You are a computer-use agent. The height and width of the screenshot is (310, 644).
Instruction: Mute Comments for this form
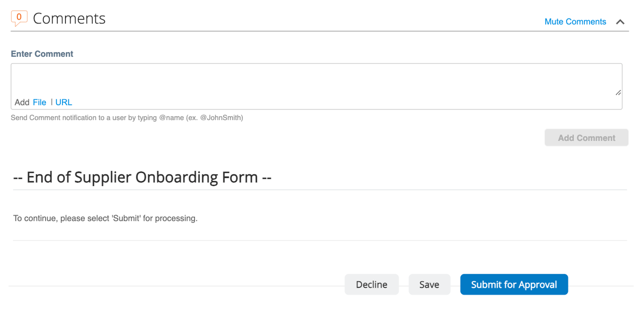(575, 22)
